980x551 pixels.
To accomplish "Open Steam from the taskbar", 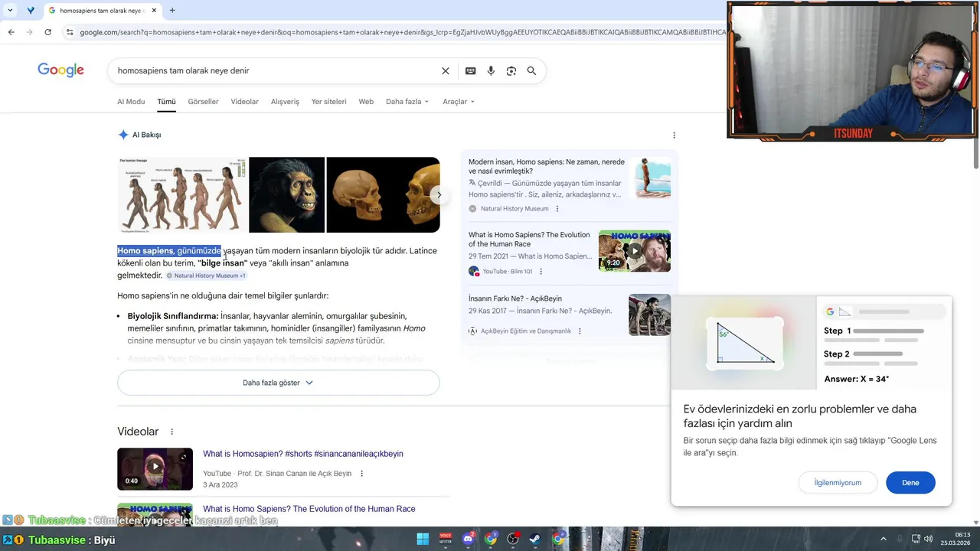I will (535, 539).
